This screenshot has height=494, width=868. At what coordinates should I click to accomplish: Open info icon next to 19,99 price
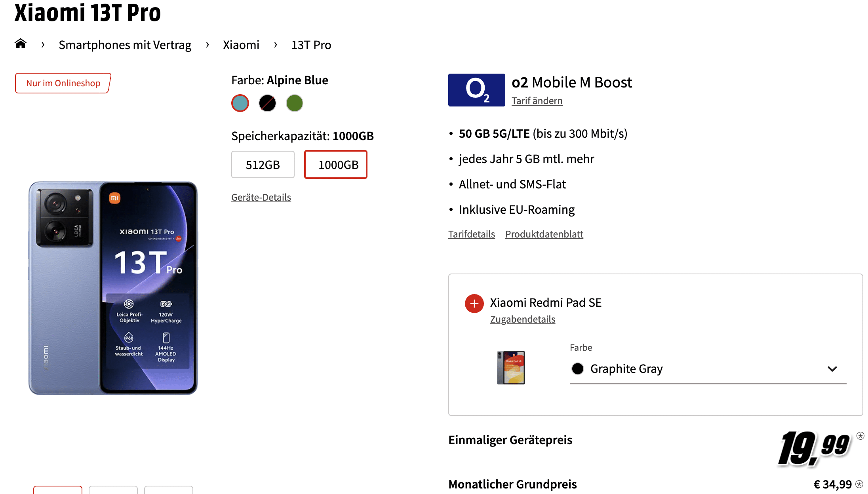coord(860,436)
